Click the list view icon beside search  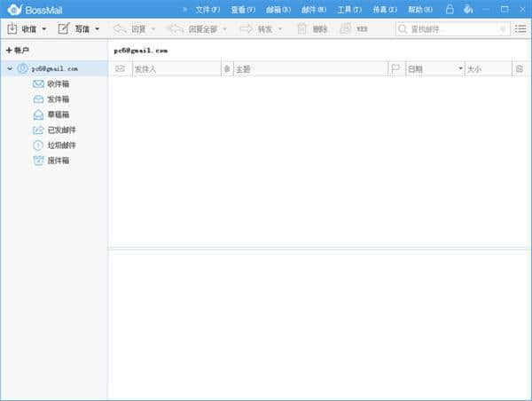coord(520,29)
